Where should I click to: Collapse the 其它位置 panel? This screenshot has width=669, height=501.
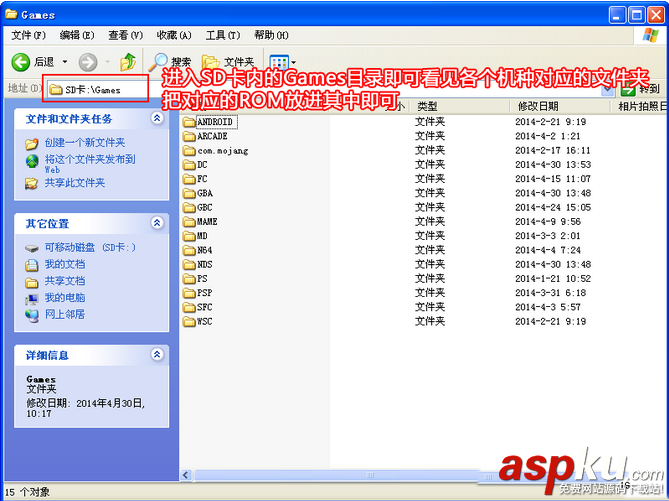pyautogui.click(x=157, y=223)
